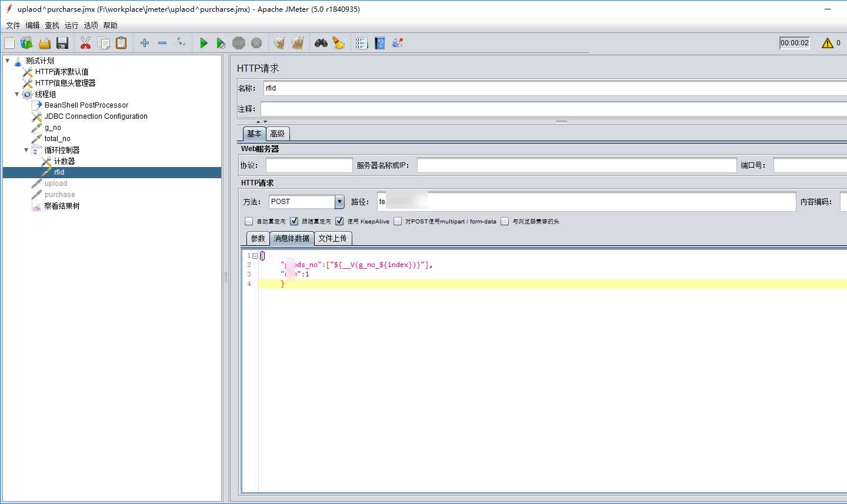
Task: Collapse the 循环控制器 tree node
Action: pos(26,150)
